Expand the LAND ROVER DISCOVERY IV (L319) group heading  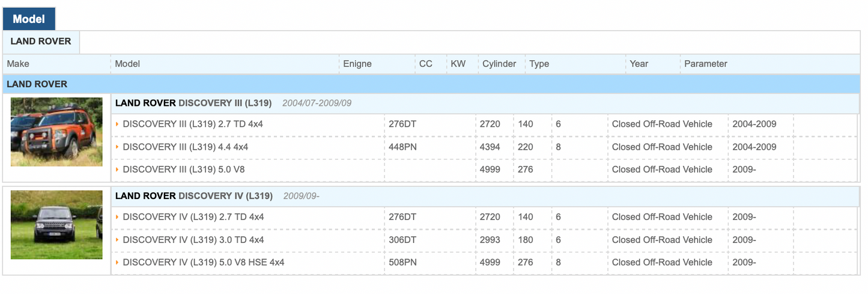pos(194,196)
